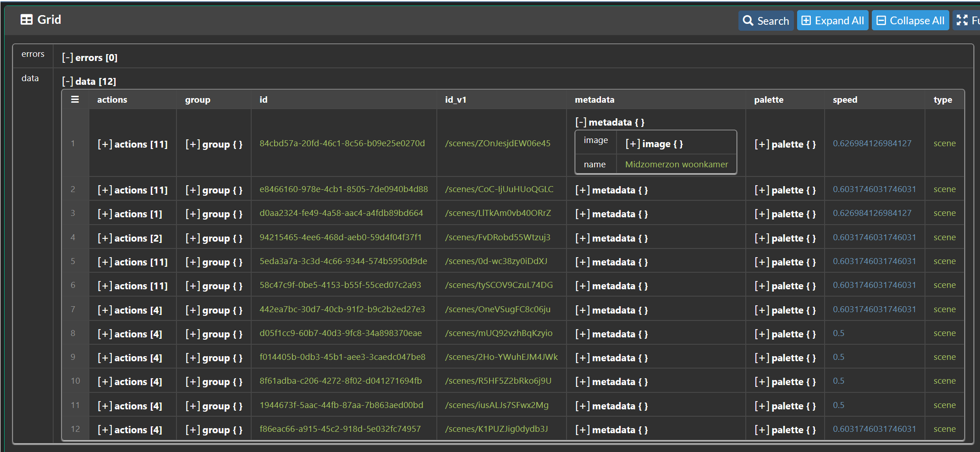Collapse the metadata object in row 1
This screenshot has width=980, height=452.
tap(581, 122)
